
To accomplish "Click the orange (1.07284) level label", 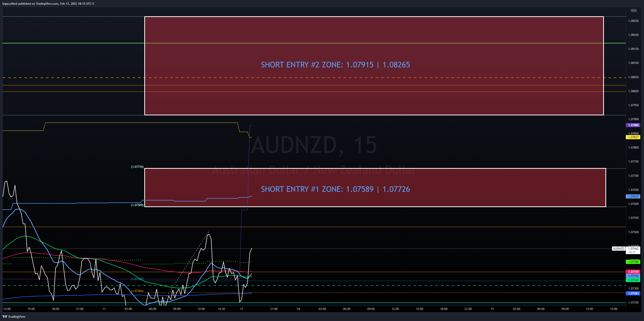I will 137,291.
